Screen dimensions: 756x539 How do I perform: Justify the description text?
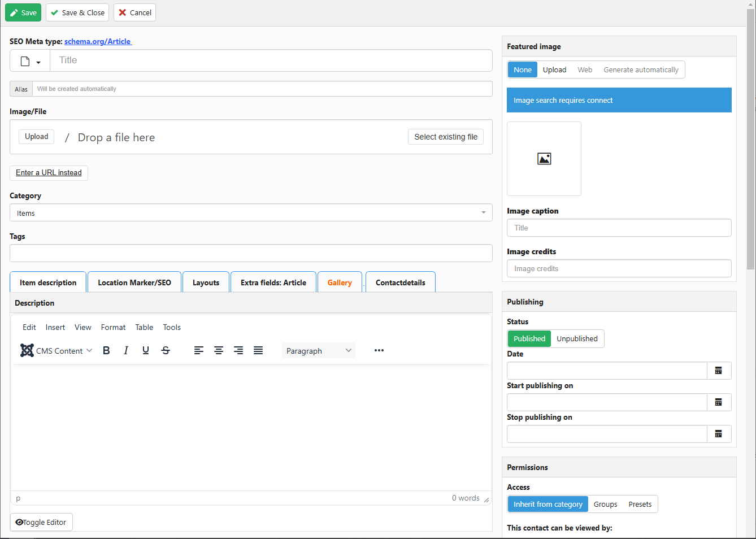tap(258, 350)
